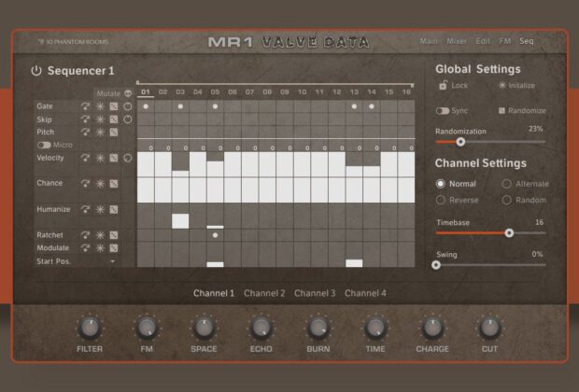This screenshot has width=579, height=392.
Task: Initialize the Skip row with asterisk icon
Action: click(x=100, y=119)
